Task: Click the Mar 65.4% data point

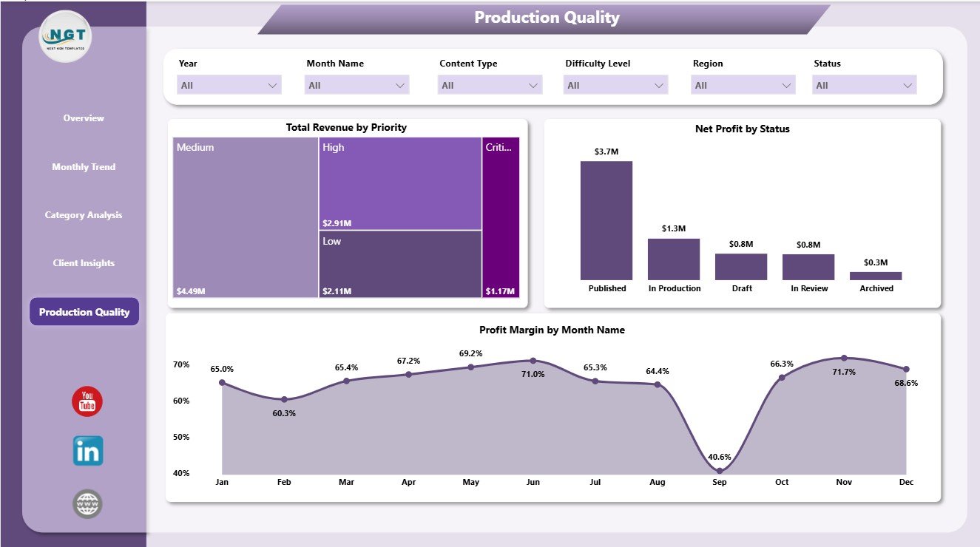Action: coord(347,381)
